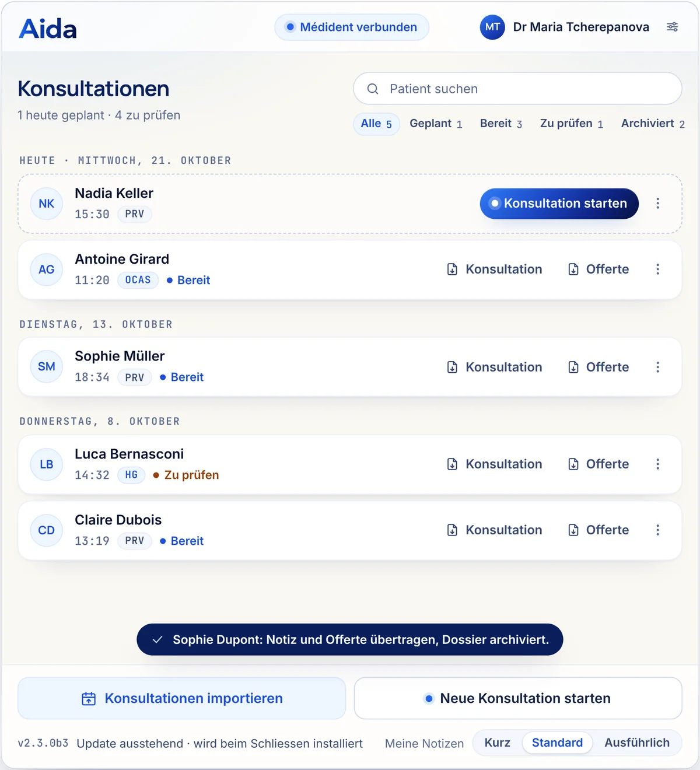
Task: Show the Alle filter tab
Action: click(376, 124)
